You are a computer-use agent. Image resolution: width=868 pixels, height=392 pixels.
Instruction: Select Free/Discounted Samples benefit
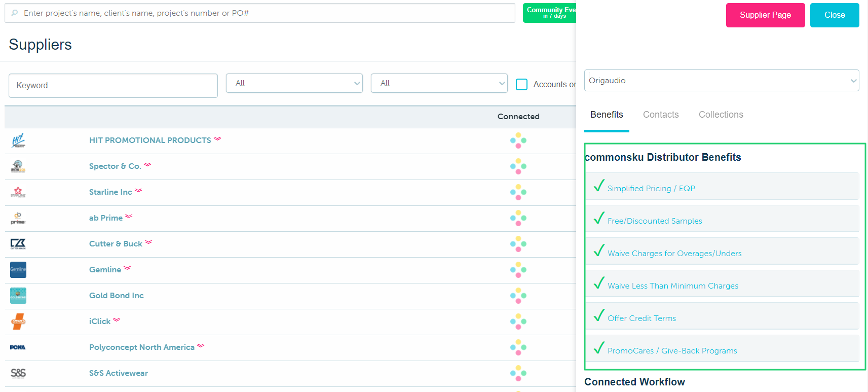coord(722,219)
